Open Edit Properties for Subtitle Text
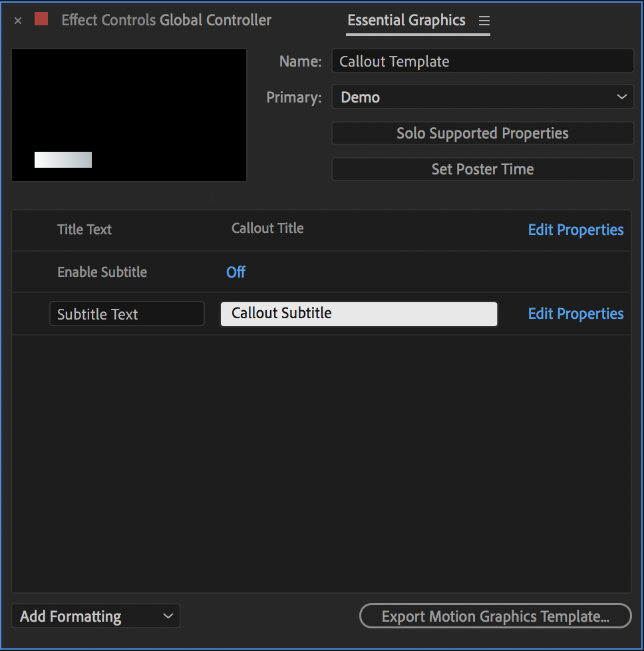Viewport: 644px width, 651px height. pyautogui.click(x=575, y=314)
